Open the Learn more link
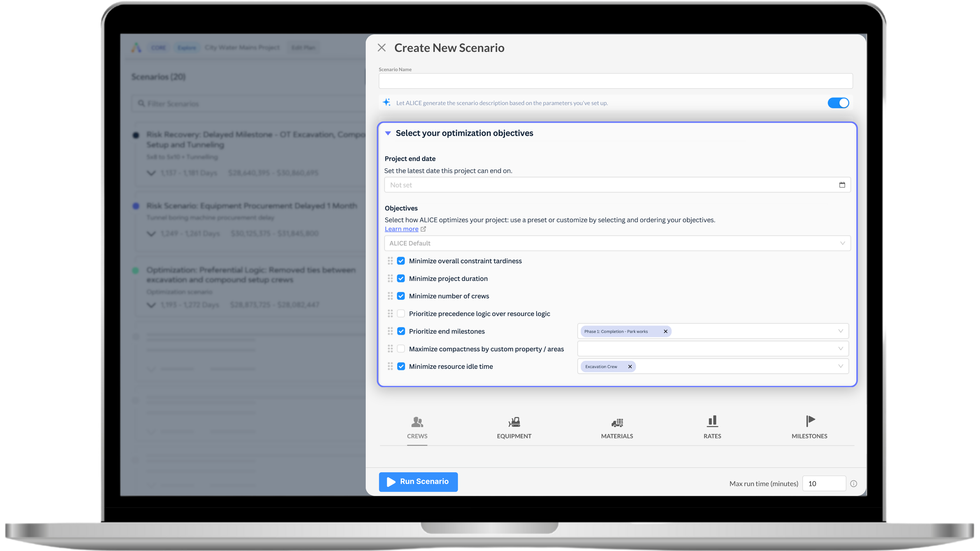The width and height of the screenshot is (980, 551). coord(401,229)
